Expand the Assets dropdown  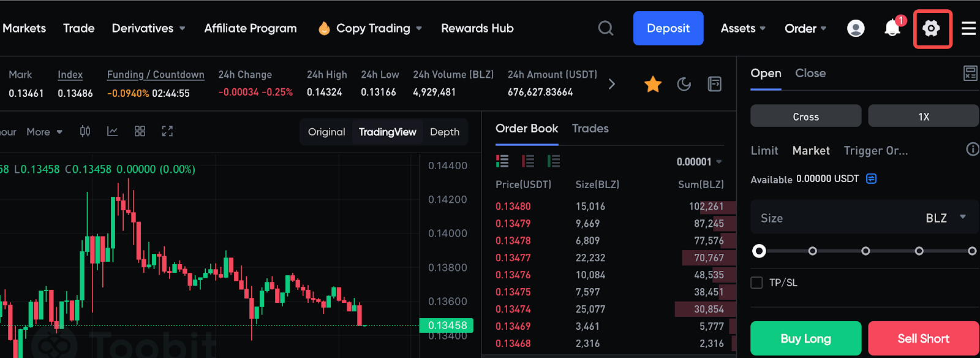tap(763, 28)
